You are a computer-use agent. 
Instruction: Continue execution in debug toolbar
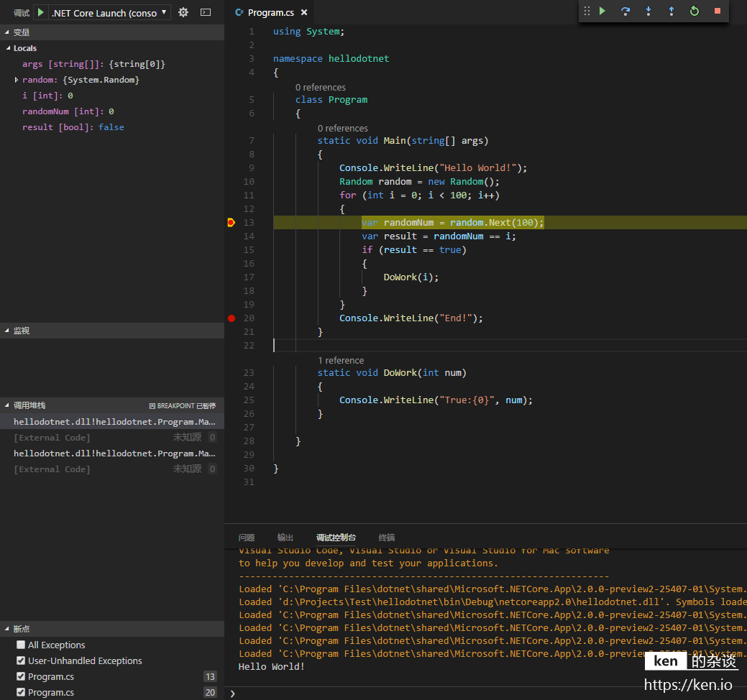click(602, 11)
